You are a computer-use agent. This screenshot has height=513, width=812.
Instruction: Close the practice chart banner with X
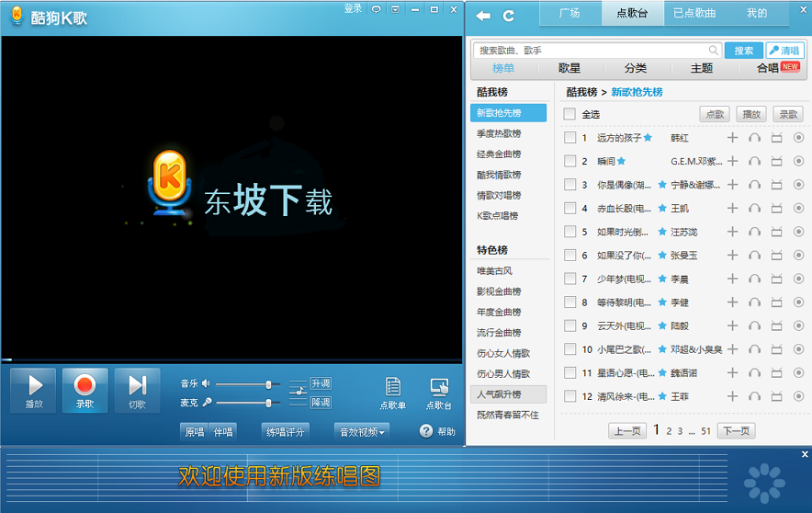[805, 454]
